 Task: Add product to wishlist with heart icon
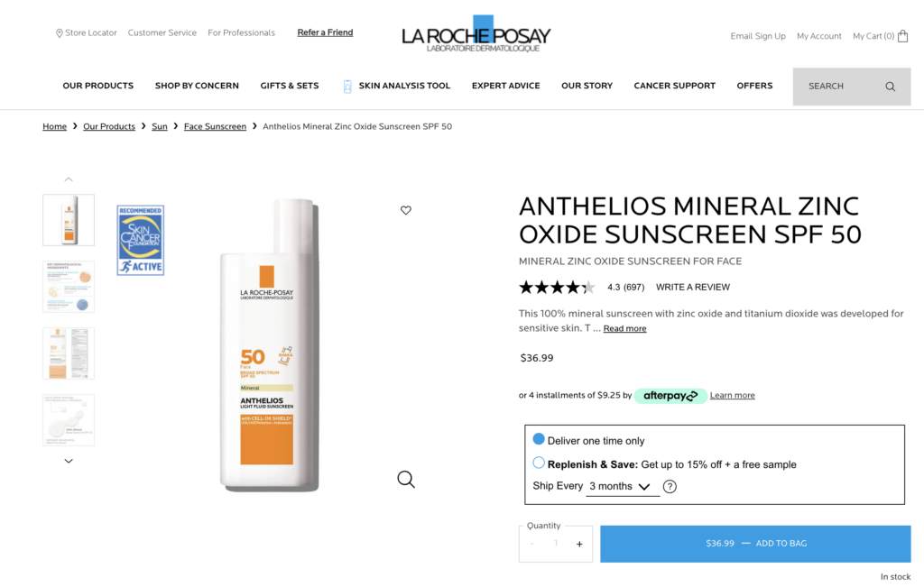tap(405, 210)
